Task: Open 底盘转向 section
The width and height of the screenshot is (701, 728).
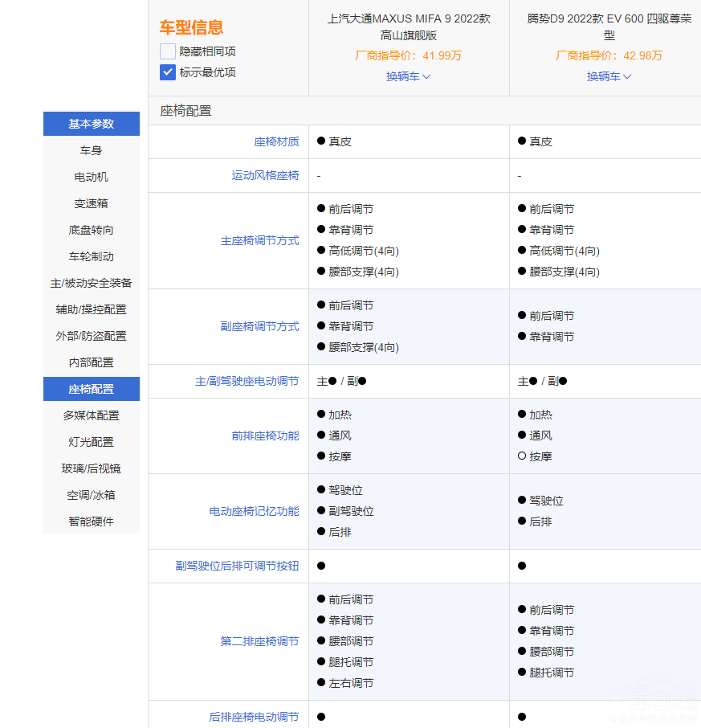Action: point(92,230)
